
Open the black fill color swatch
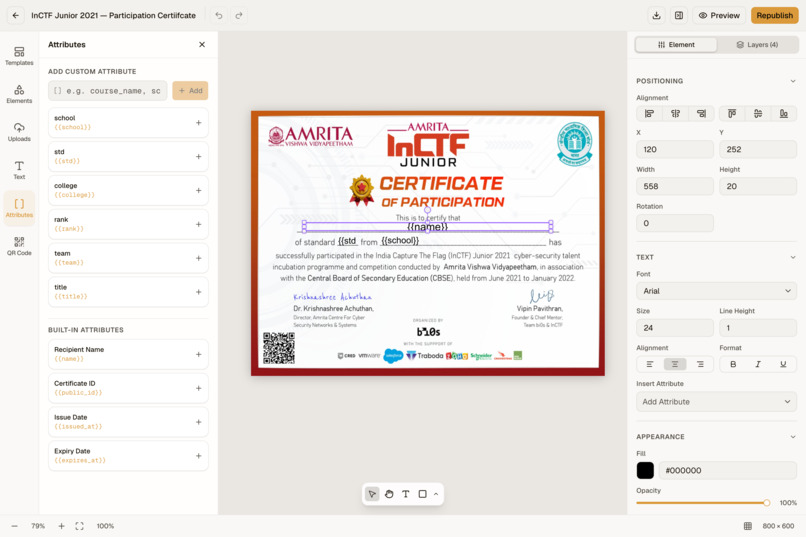coord(645,470)
